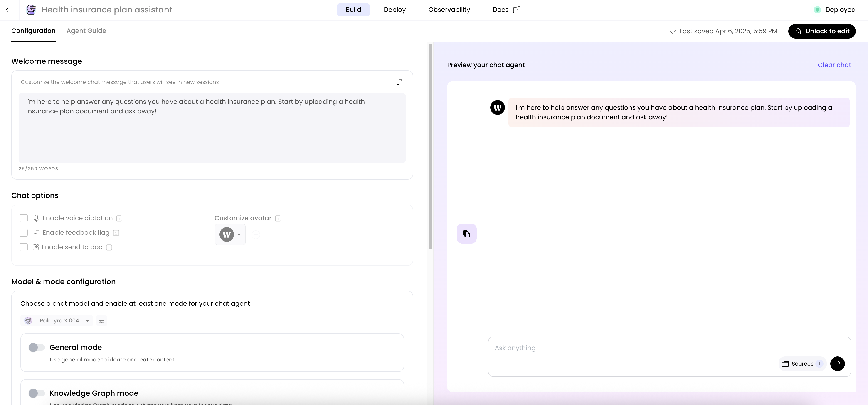
Task: Switch to the Deploy tab
Action: [x=395, y=10]
